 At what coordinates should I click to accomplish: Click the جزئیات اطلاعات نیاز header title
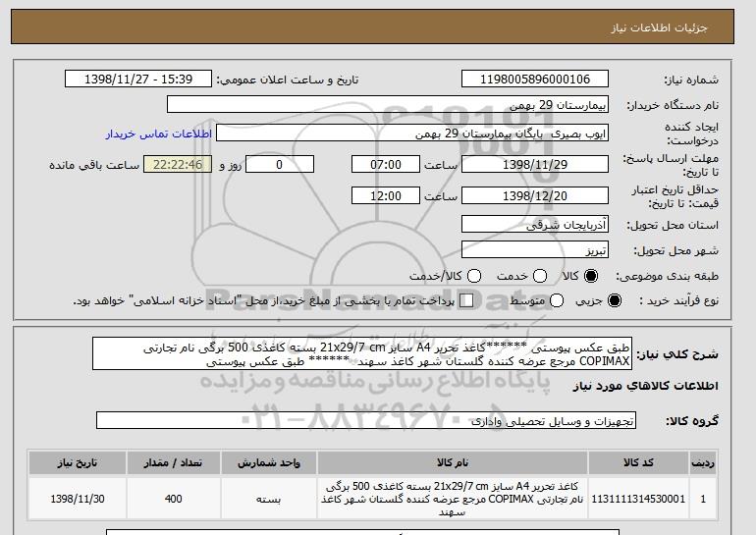(x=659, y=27)
